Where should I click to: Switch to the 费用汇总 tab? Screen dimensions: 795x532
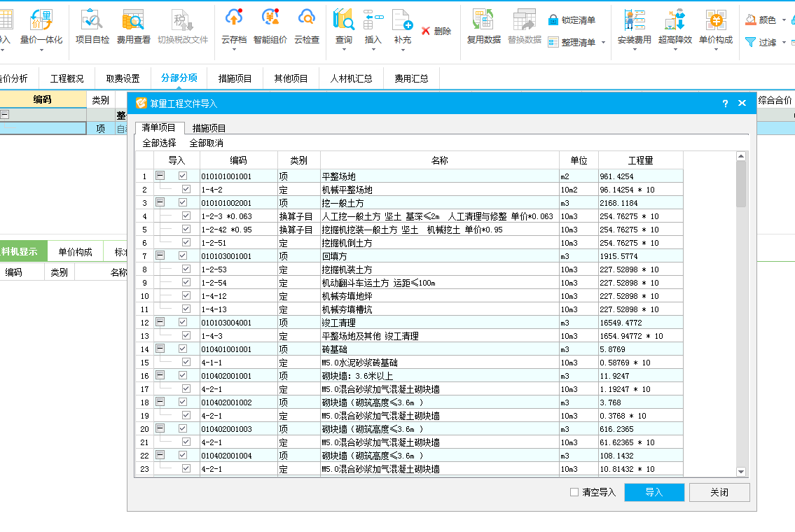(411, 78)
